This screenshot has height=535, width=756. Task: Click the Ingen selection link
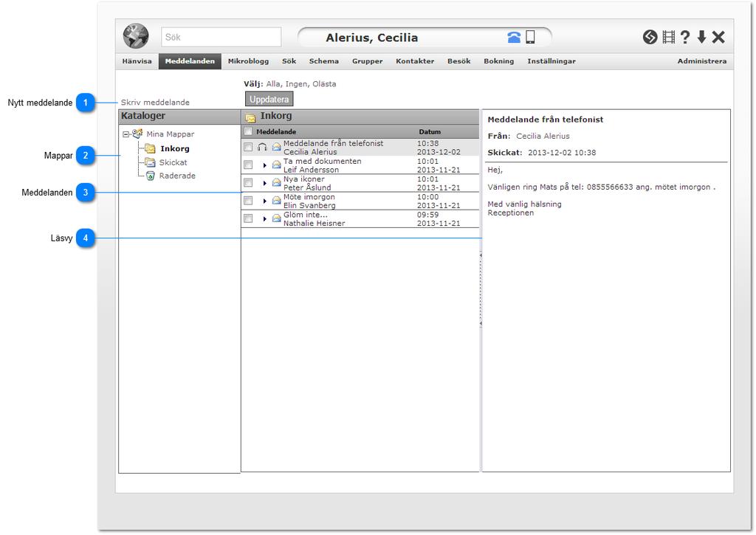point(297,84)
